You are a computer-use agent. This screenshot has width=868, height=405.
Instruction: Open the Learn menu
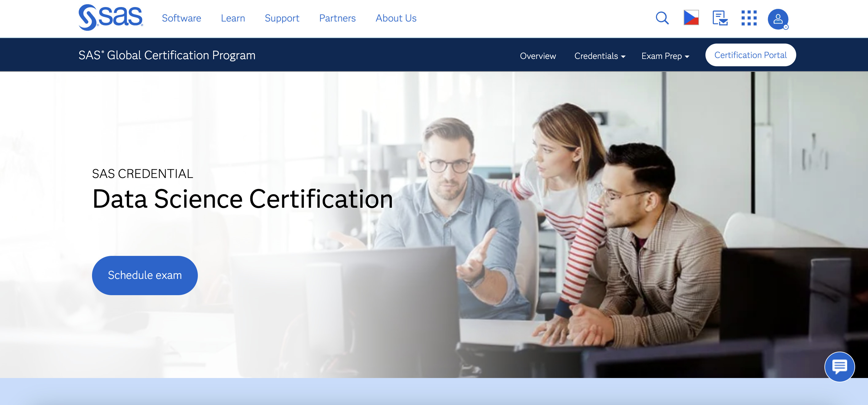233,18
